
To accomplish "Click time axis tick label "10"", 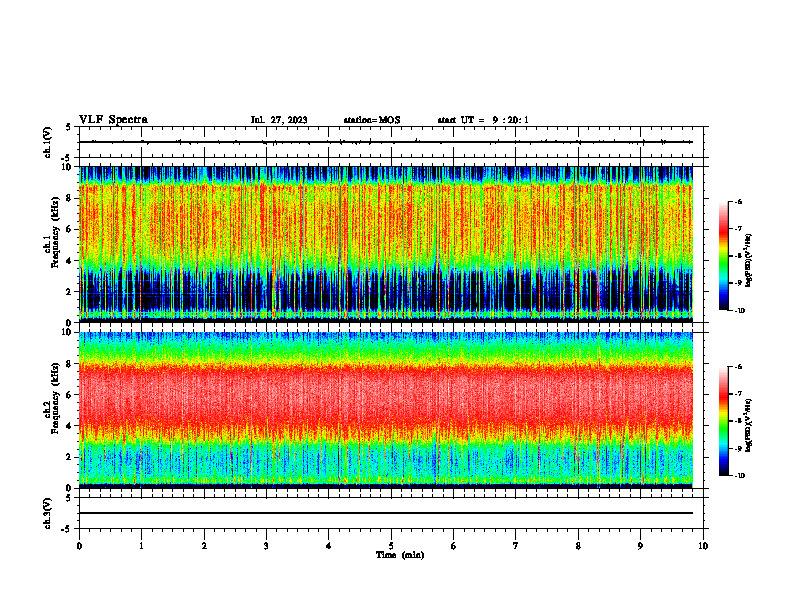I will pyautogui.click(x=703, y=546).
